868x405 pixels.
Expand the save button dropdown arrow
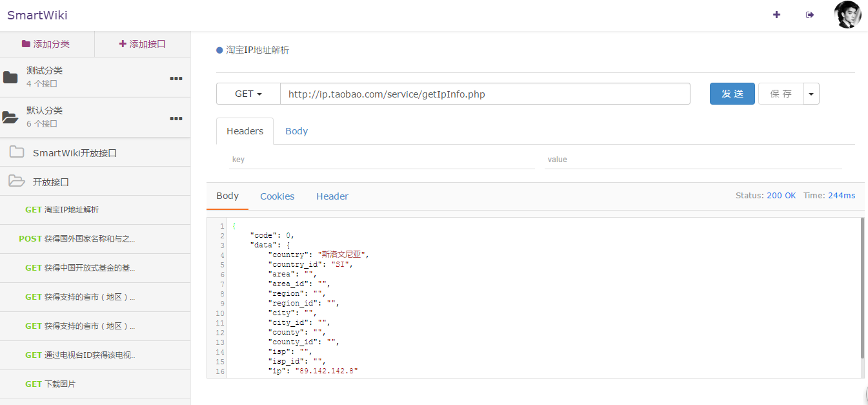811,94
